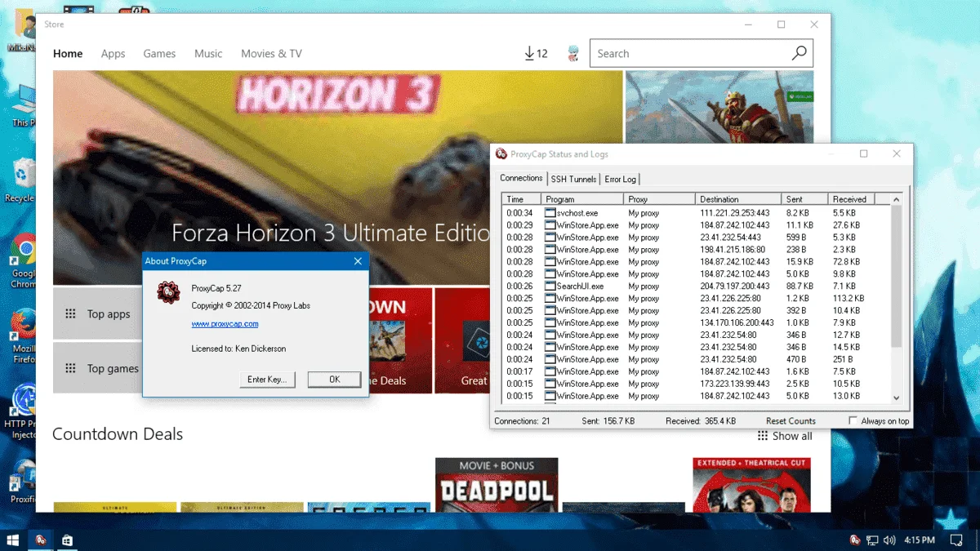This screenshot has width=980, height=551.
Task: Click the ProxyCap logo in the About dialog
Action: coord(169,292)
